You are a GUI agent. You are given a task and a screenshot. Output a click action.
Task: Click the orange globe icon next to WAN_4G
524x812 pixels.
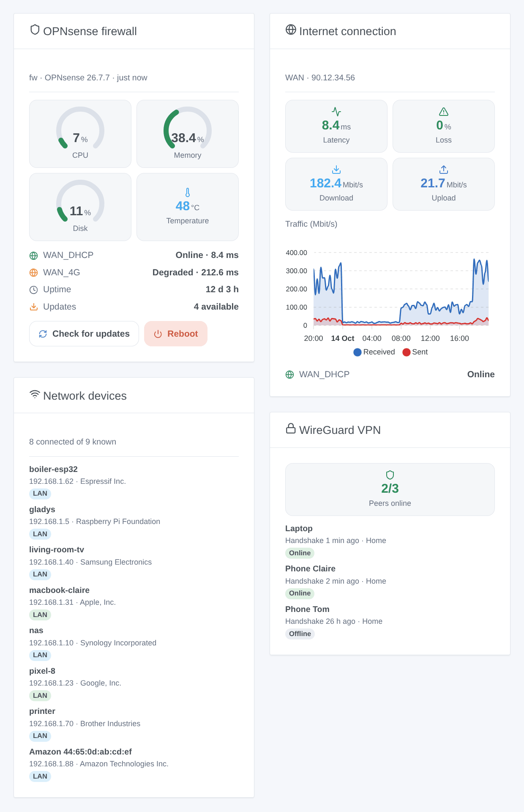tap(34, 273)
